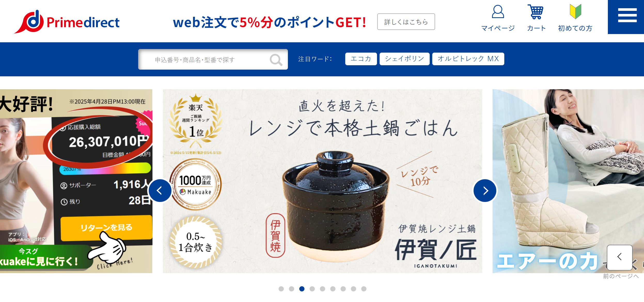This screenshot has width=644, height=302.
Task: Go back via 前のページへ arrow button
Action: coord(619,257)
